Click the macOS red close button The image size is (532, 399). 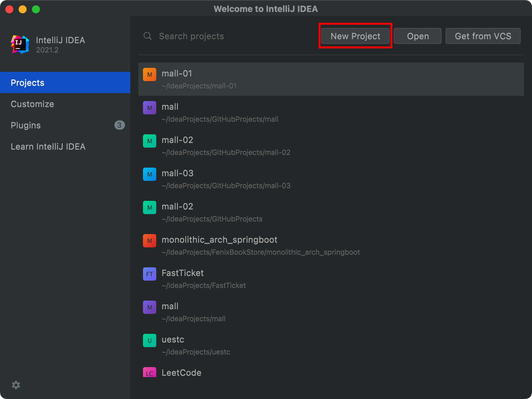(9, 9)
